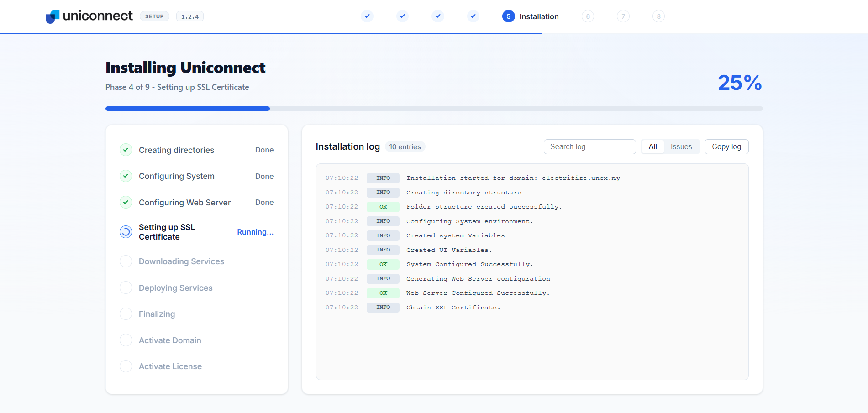
Task: Click the empty circle beside Activate License
Action: click(x=126, y=366)
